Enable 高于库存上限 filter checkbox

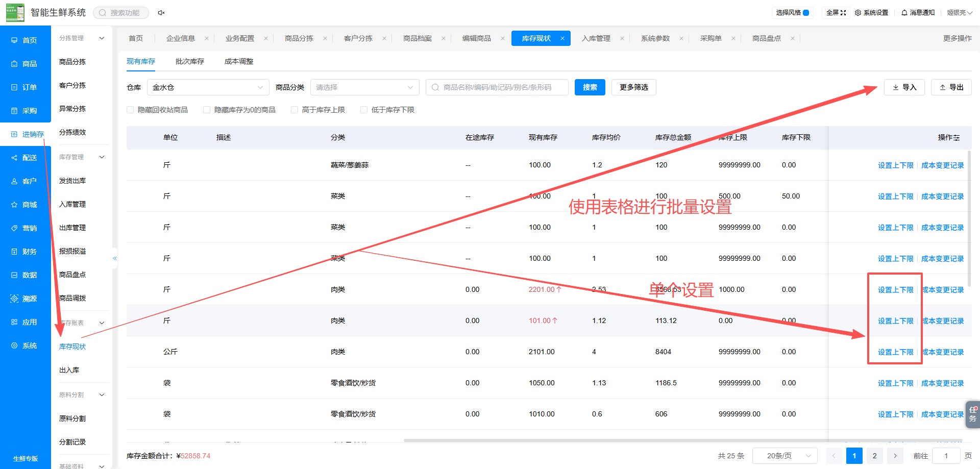(295, 110)
